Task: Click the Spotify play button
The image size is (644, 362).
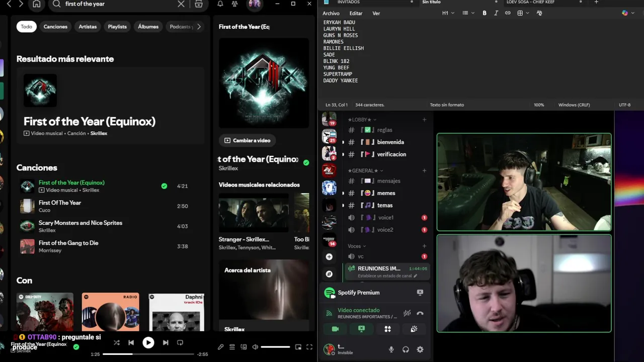Action: point(148,342)
